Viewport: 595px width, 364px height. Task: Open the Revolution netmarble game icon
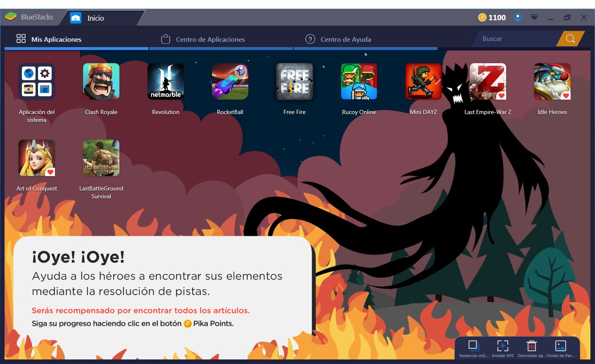tap(166, 81)
